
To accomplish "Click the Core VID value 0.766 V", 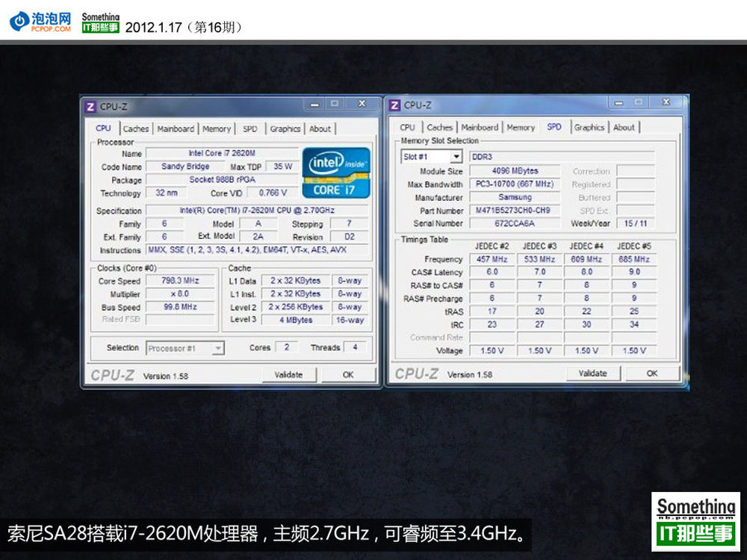I will 273,193.
